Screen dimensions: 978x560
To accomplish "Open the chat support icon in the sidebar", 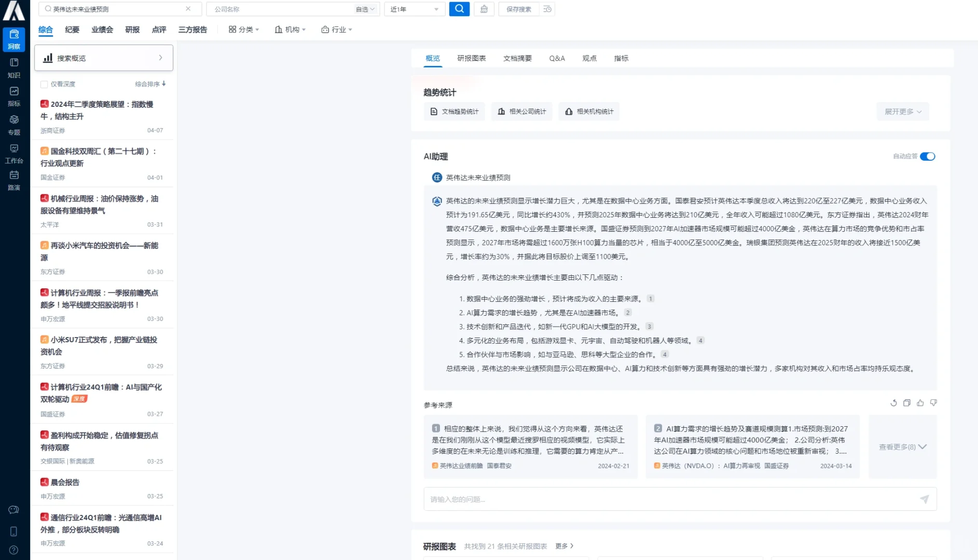I will pos(14,510).
